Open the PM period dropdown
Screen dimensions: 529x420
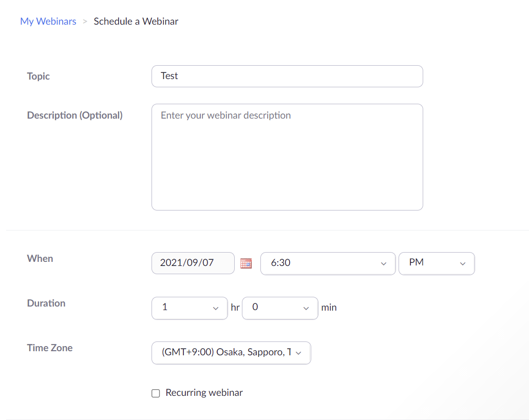coord(437,263)
